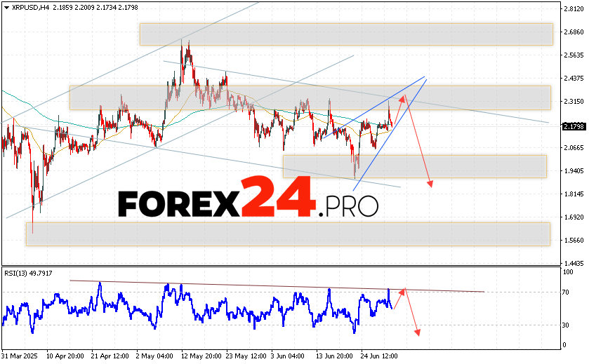Screen dimensions: 589x364
Task: Click the RSI(13) 49.7917 indicator label
Action: point(27,273)
